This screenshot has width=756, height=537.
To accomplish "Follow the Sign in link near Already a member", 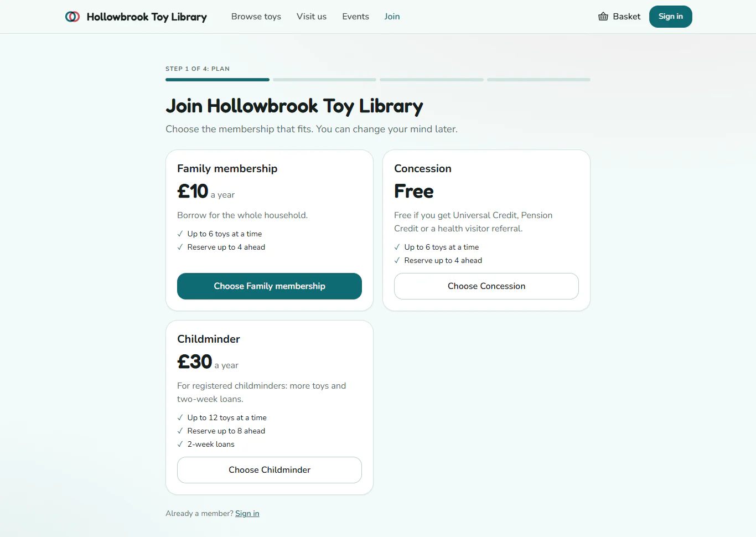I will coord(247,514).
